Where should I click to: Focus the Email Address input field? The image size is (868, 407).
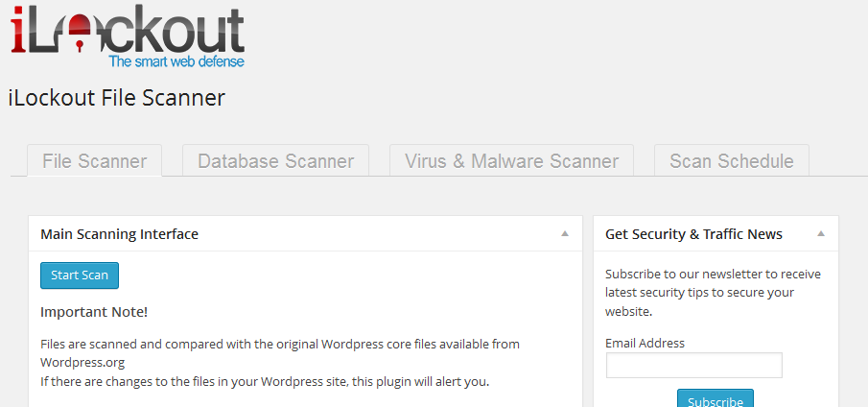coord(694,366)
